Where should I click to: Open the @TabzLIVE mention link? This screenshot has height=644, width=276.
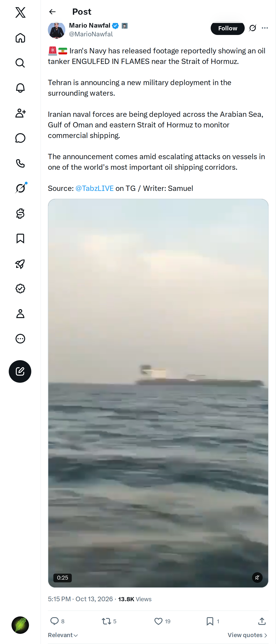click(x=95, y=188)
